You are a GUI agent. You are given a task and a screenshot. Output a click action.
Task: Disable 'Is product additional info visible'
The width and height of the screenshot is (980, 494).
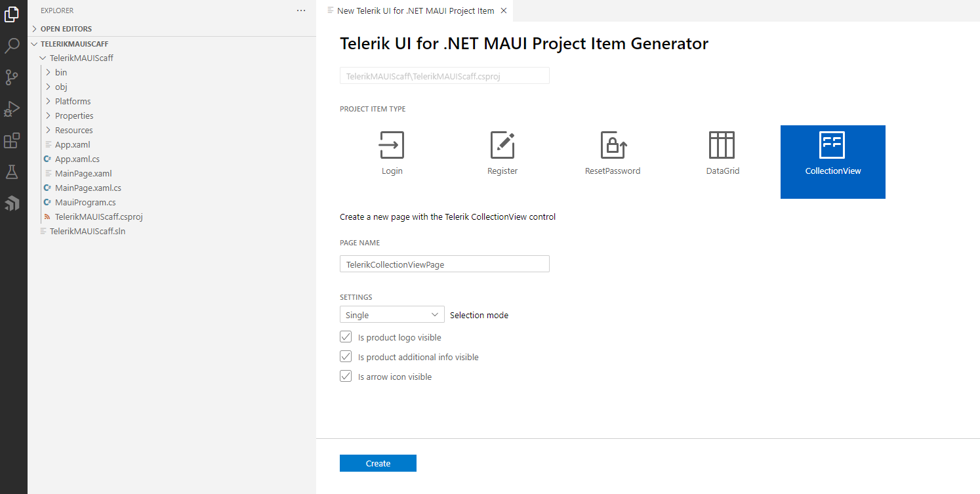346,356
